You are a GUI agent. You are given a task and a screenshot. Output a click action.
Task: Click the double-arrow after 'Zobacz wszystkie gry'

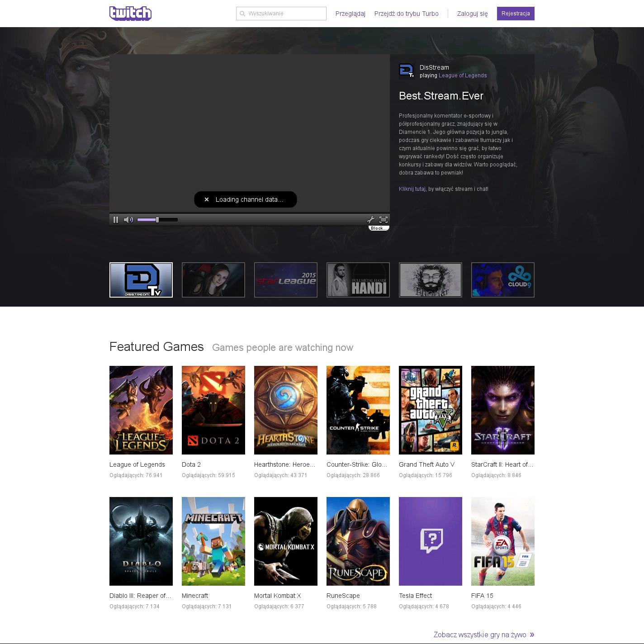point(532,635)
